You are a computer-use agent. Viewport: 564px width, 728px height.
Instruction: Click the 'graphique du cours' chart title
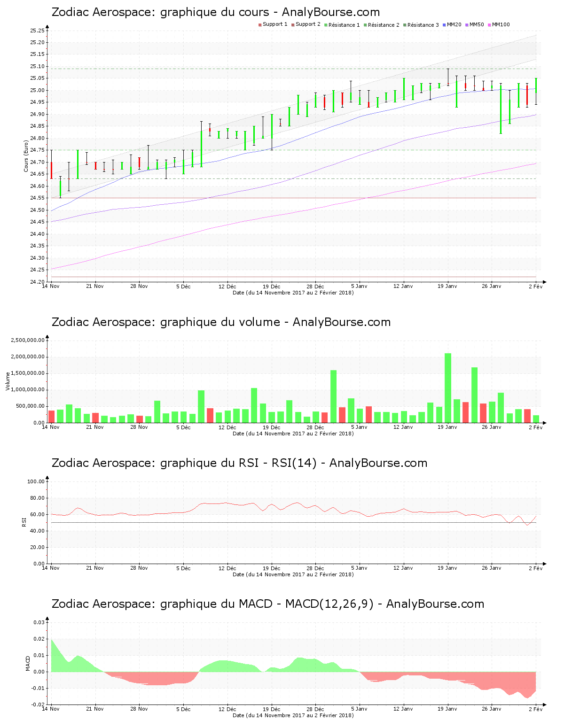(x=215, y=12)
